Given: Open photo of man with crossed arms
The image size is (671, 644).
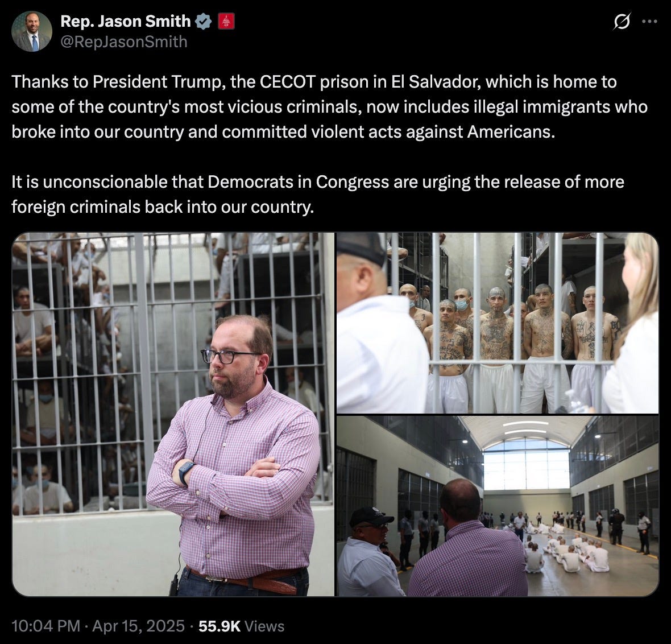Looking at the screenshot, I should tap(173, 414).
